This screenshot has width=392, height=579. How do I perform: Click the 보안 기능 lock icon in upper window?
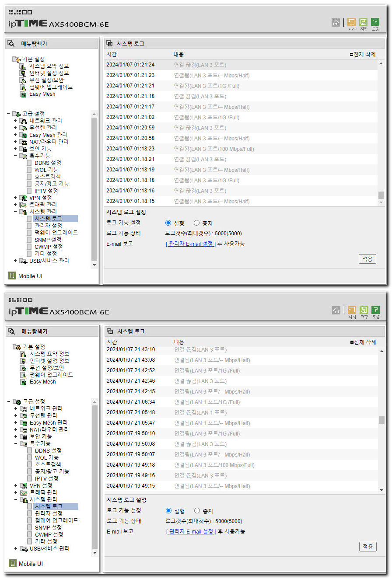click(x=24, y=149)
